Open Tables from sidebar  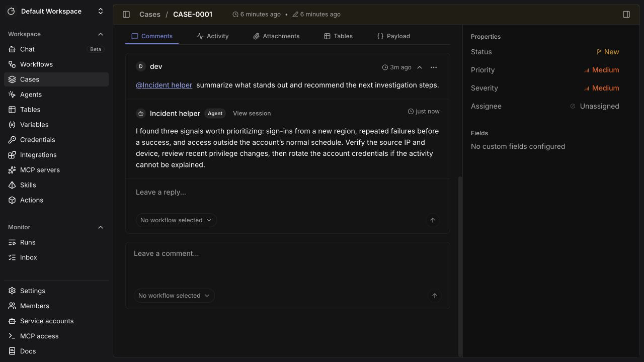[x=56, y=110]
